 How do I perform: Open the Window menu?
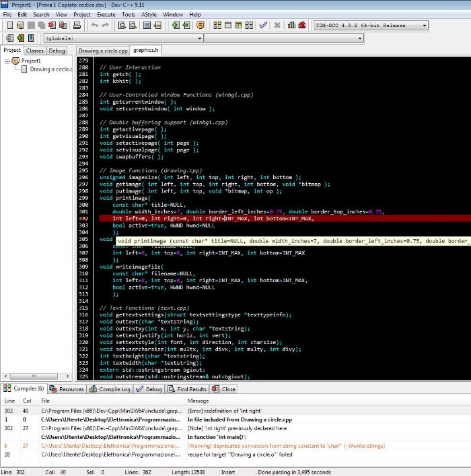173,15
